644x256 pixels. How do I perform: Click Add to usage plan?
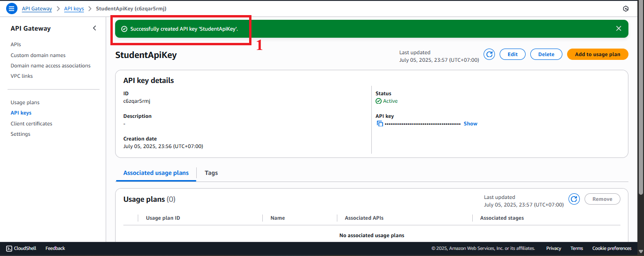point(598,54)
